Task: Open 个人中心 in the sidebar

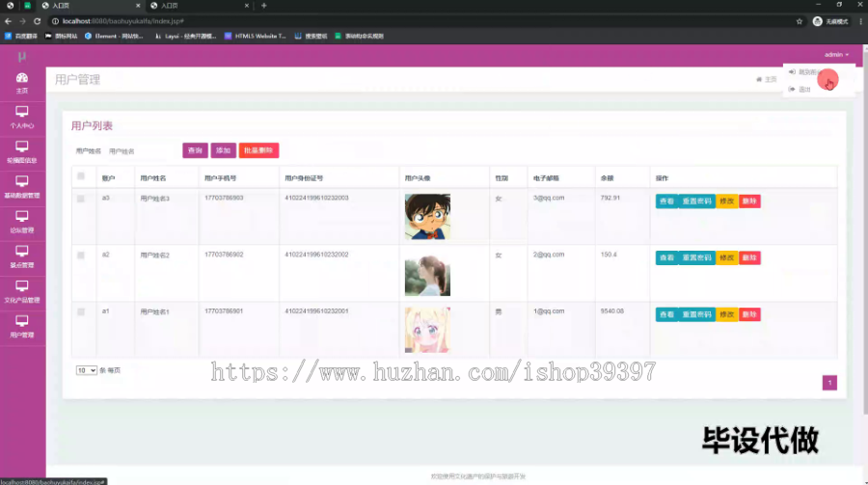Action: (x=22, y=118)
